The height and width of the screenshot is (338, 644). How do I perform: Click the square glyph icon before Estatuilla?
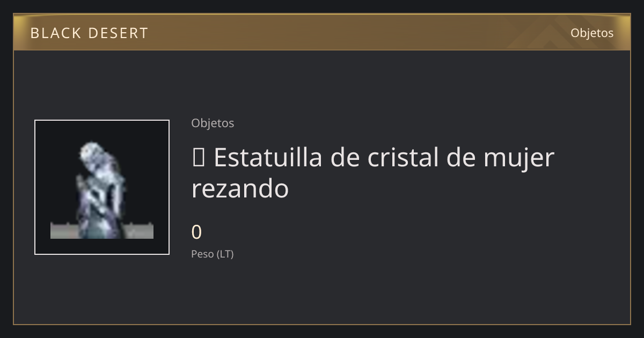pyautogui.click(x=197, y=158)
